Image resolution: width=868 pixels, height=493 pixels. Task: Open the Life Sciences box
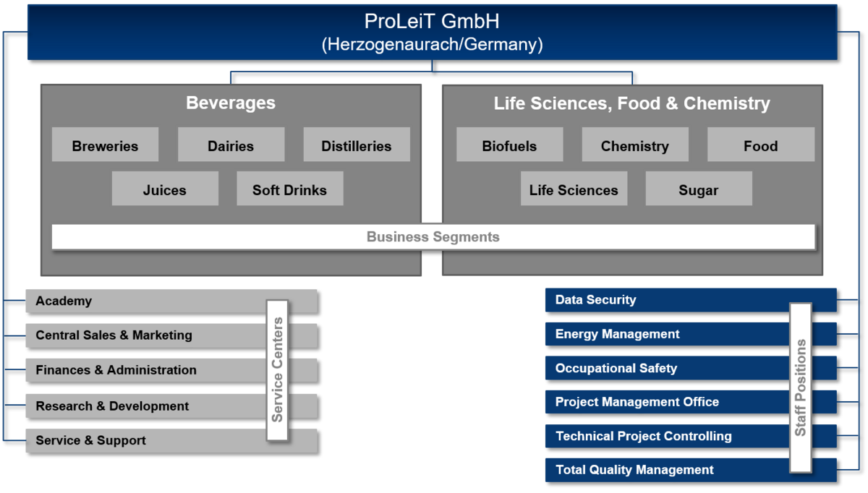click(574, 189)
